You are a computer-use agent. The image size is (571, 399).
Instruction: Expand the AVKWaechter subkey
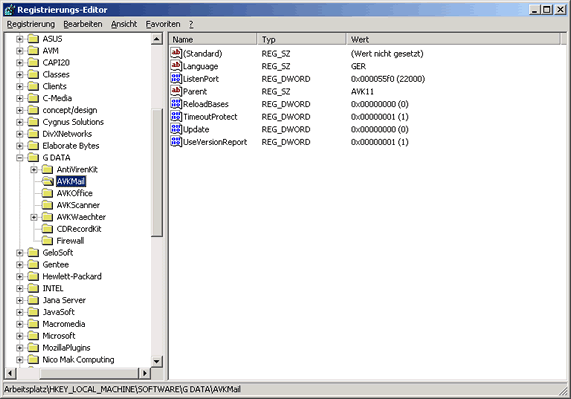[x=34, y=217]
